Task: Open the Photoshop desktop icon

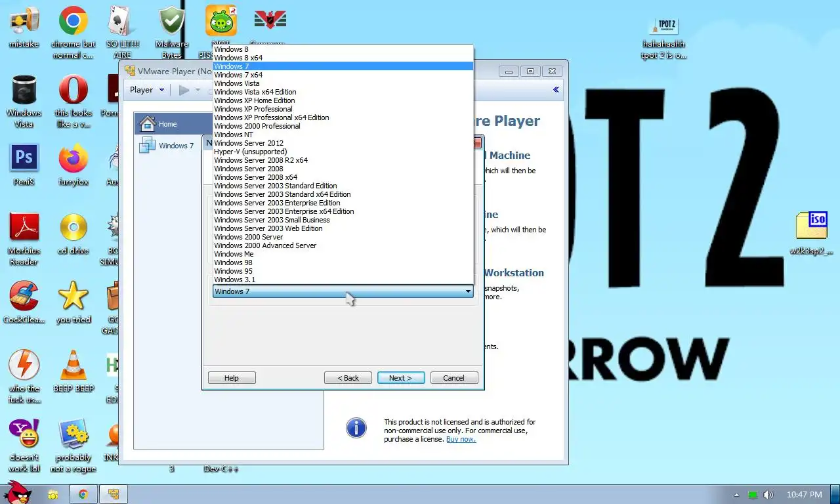Action: [24, 164]
